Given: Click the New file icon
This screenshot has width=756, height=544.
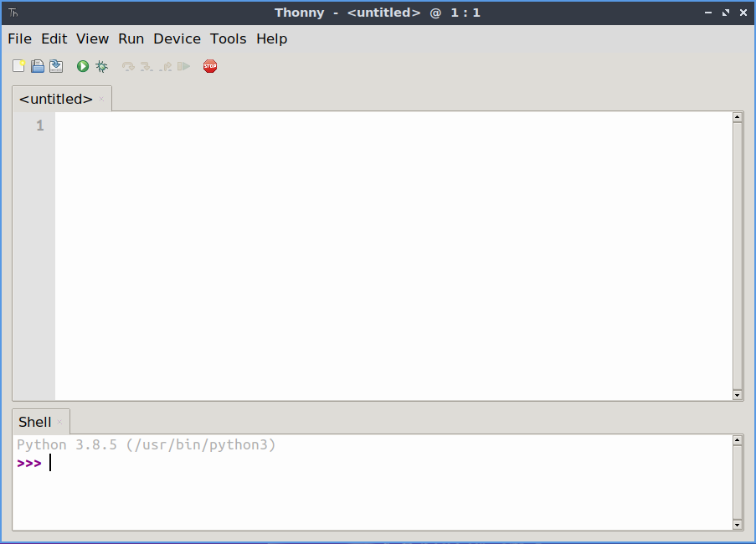Looking at the screenshot, I should [18, 66].
